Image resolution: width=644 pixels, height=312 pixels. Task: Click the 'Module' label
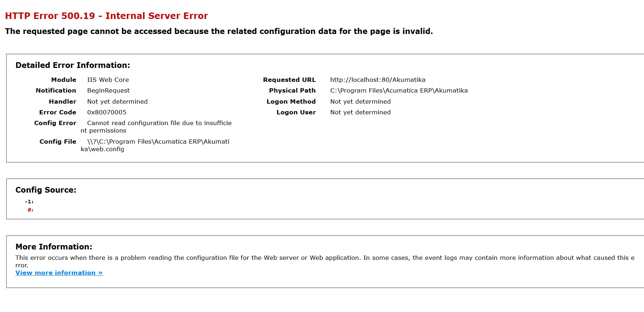coord(64,80)
